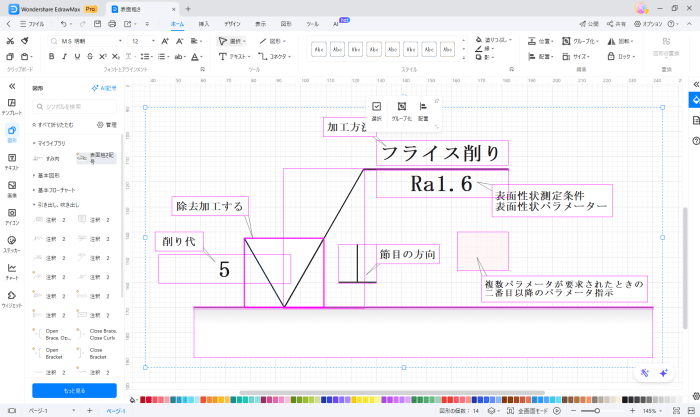Open the font size 12 dropdown
This screenshot has width=700, height=417.
click(x=153, y=41)
